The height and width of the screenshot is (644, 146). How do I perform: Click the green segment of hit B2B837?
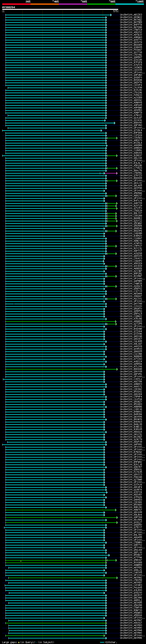[112, 156]
